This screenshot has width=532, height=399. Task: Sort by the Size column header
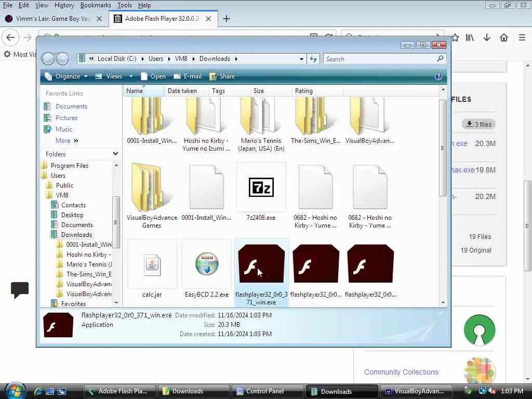[270, 91]
